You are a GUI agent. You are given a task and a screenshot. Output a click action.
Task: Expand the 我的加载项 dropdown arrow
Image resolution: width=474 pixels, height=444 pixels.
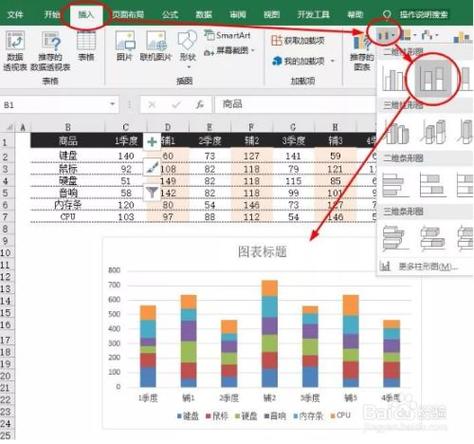pos(332,61)
